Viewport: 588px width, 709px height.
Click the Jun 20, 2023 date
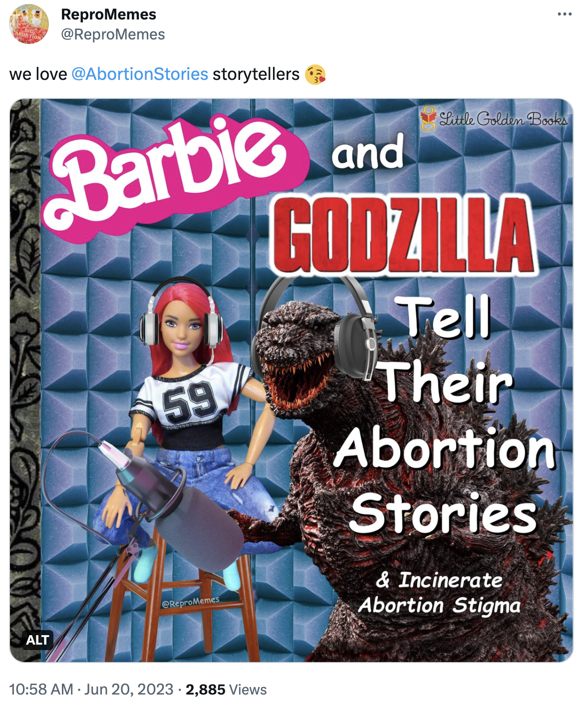point(129,690)
